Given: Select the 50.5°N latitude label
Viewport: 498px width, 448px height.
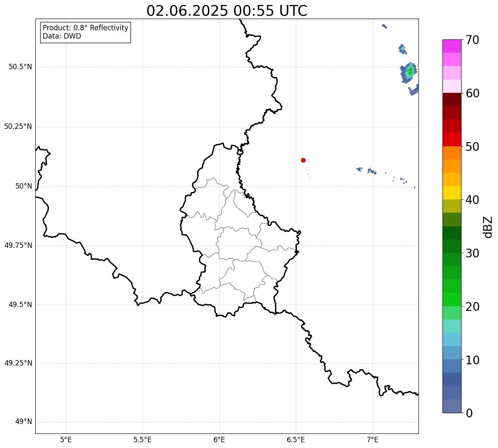Looking at the screenshot, I should point(20,67).
